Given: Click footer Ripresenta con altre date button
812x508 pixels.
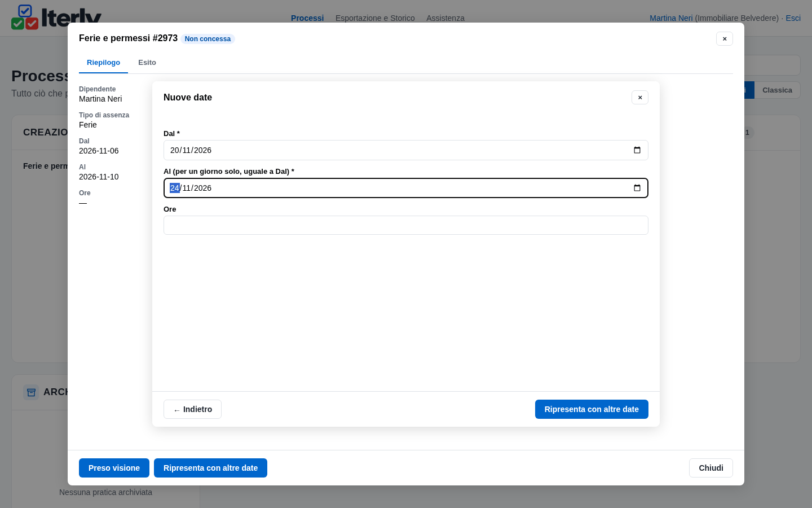Looking at the screenshot, I should (210, 468).
